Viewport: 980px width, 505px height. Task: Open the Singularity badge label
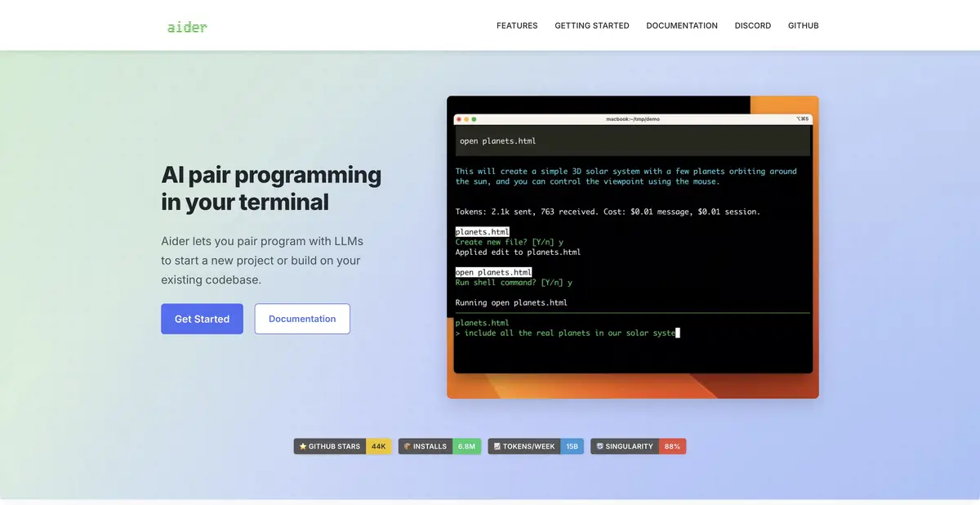[x=625, y=446]
